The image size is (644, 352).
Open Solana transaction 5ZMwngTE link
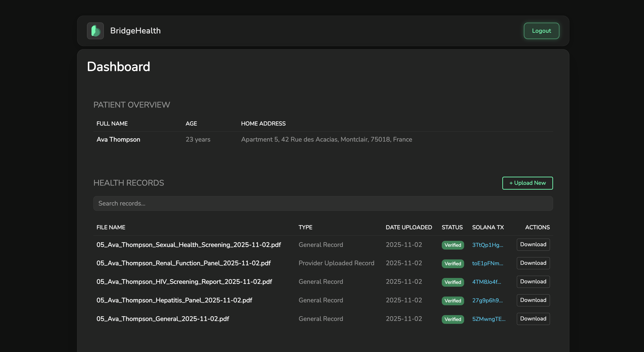coord(488,319)
